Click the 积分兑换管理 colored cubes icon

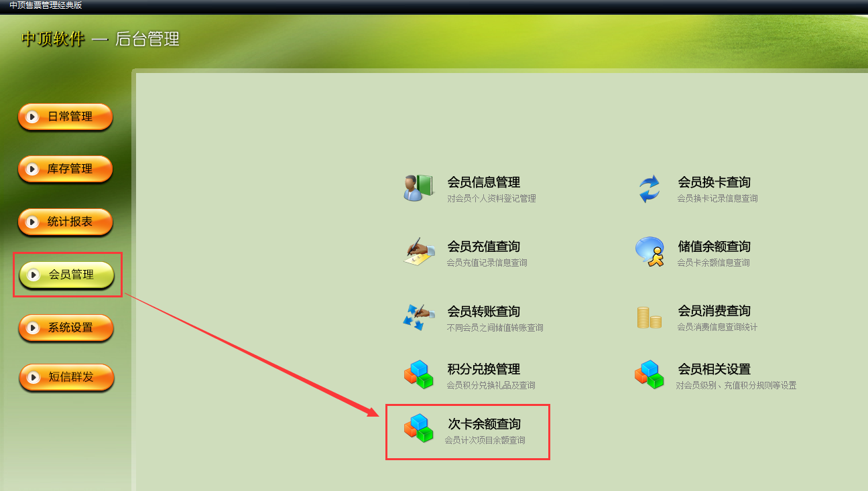[419, 374]
